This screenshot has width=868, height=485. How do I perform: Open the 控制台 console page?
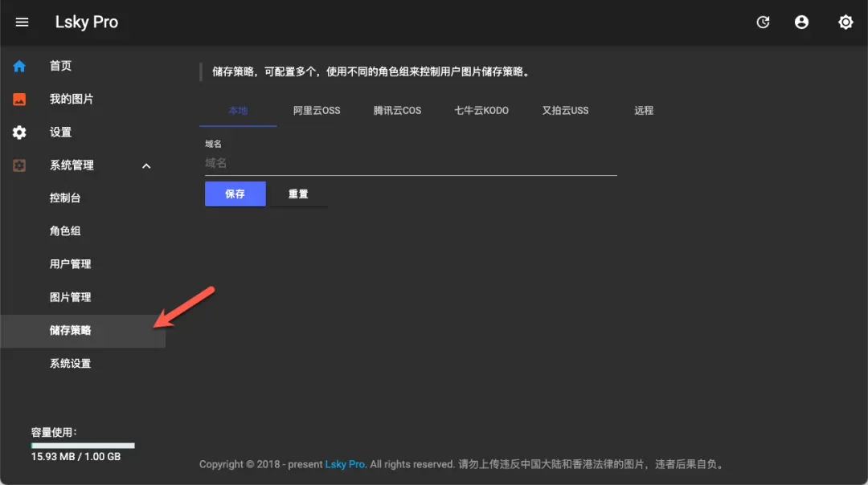[65, 198]
